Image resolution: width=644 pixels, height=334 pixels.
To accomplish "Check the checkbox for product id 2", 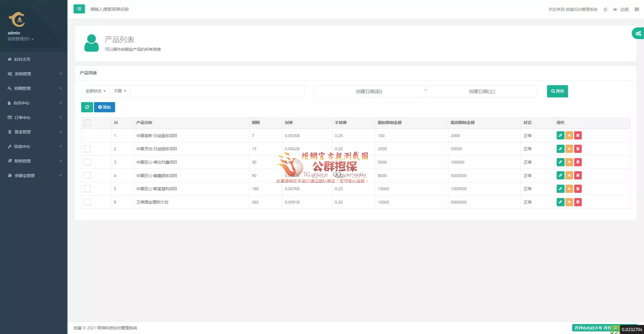I will [87, 149].
